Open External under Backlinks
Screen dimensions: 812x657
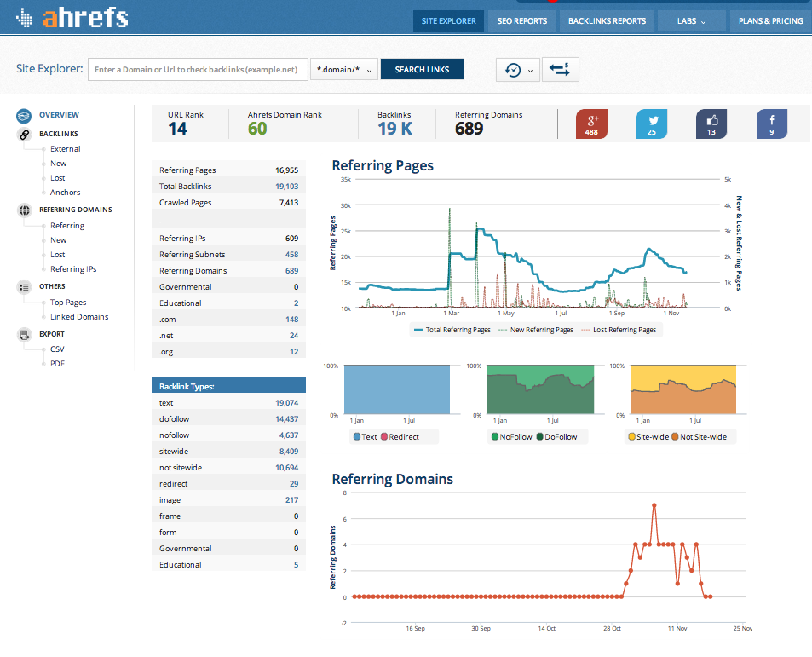point(66,149)
